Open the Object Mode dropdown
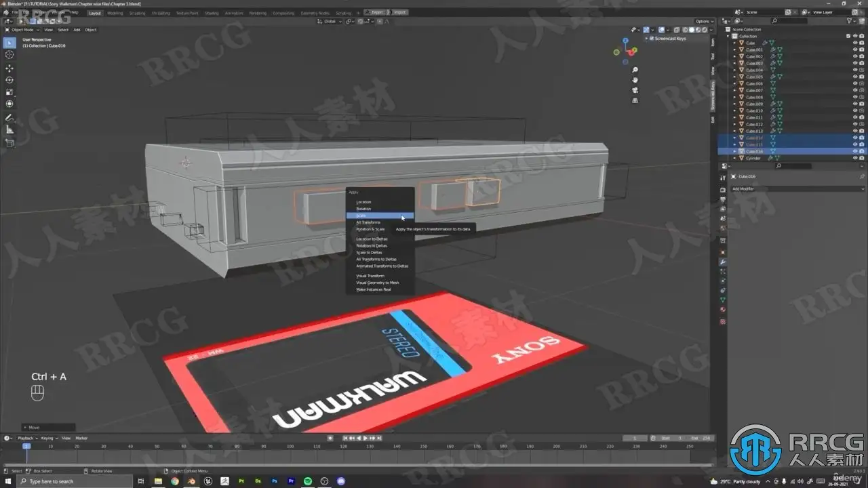Image resolution: width=868 pixels, height=488 pixels. pyautogui.click(x=22, y=30)
